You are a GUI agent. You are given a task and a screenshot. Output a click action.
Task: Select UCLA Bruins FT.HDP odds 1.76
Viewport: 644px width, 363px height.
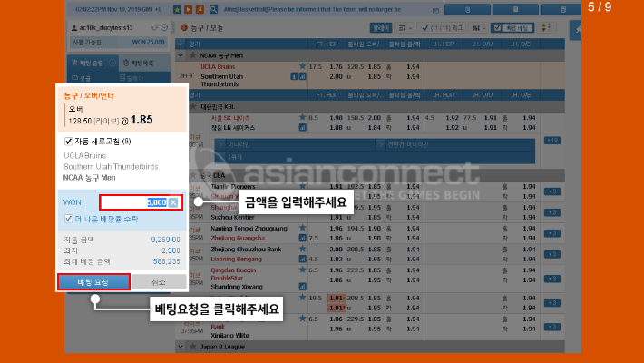tap(336, 66)
